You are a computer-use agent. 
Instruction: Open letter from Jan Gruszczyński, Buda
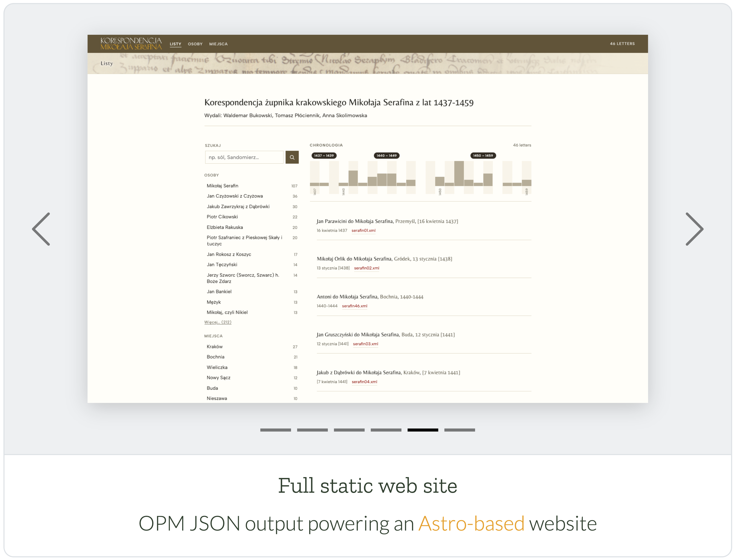(385, 335)
